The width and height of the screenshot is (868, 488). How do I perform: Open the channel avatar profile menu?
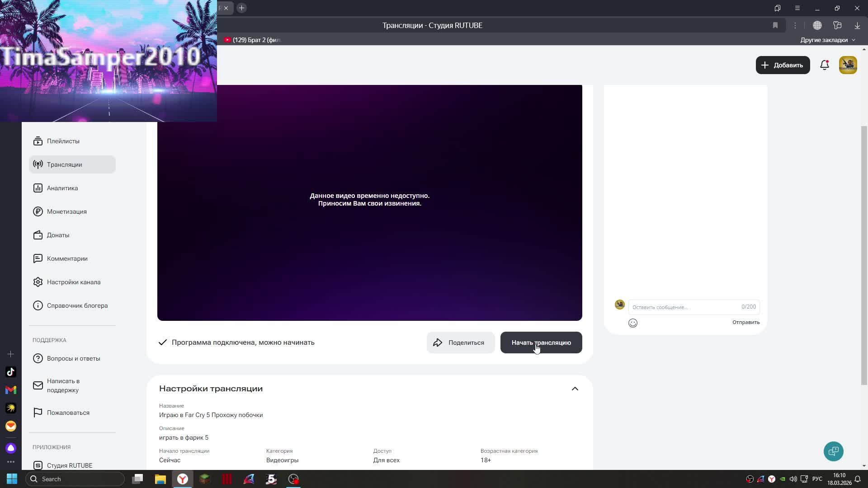click(x=848, y=65)
